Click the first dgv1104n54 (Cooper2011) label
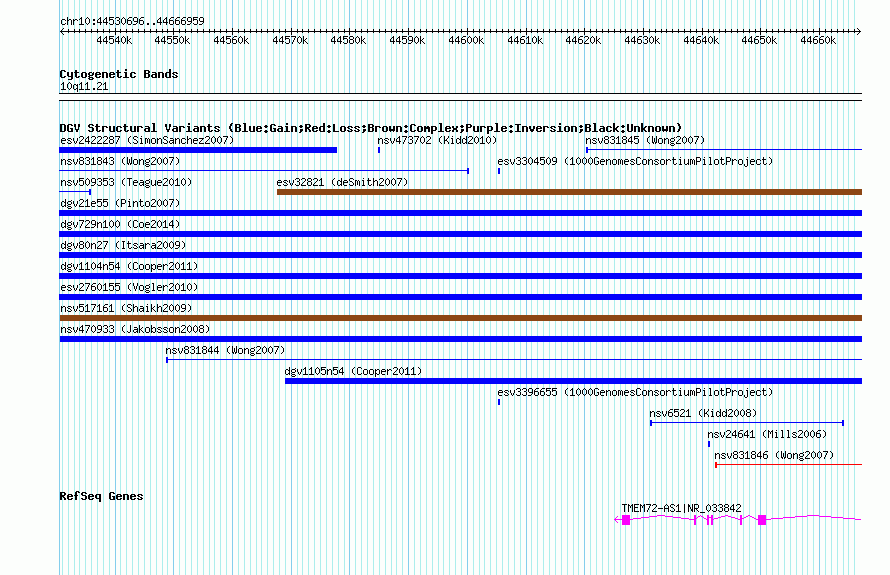This screenshot has height=575, width=890. click(129, 266)
